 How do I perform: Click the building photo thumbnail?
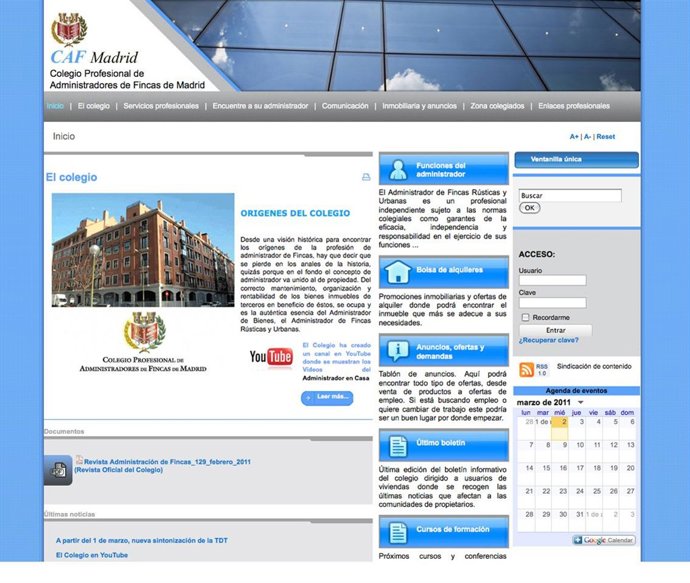tap(143, 250)
